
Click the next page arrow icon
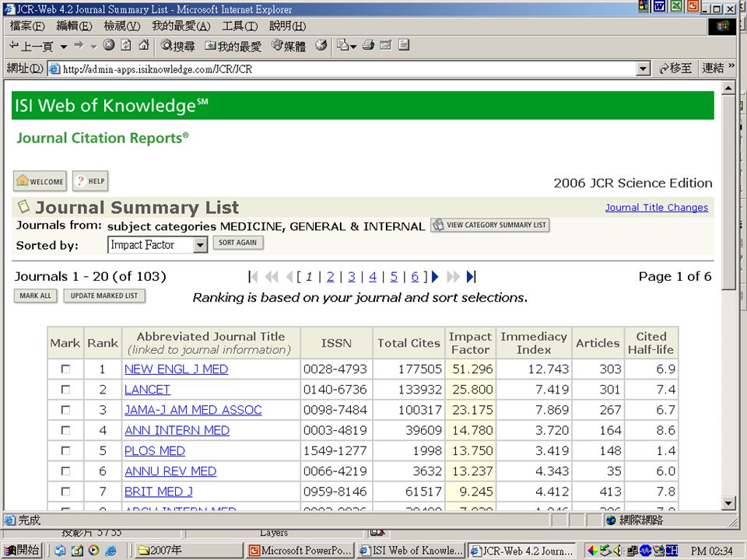[x=435, y=277]
